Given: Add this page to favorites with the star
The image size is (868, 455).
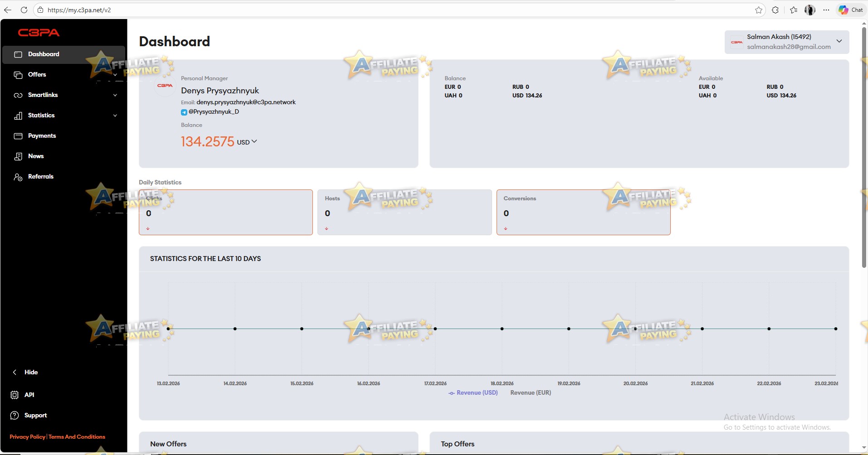Looking at the screenshot, I should pos(759,10).
